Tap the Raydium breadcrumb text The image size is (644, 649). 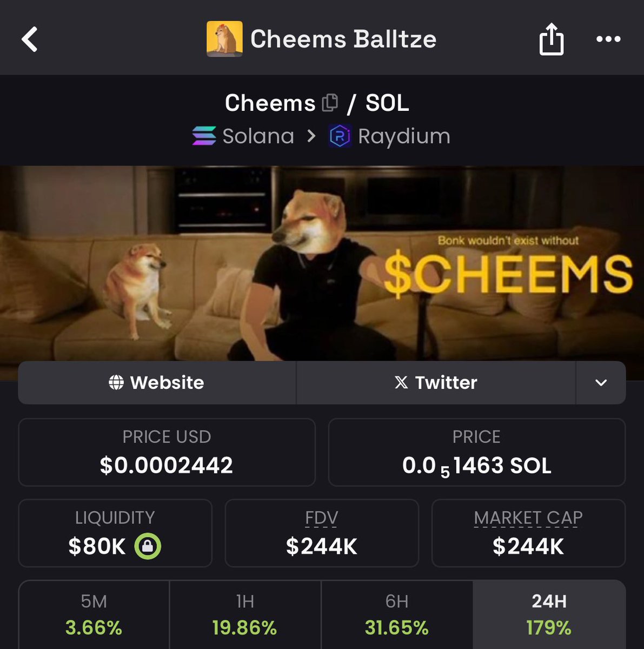404,136
